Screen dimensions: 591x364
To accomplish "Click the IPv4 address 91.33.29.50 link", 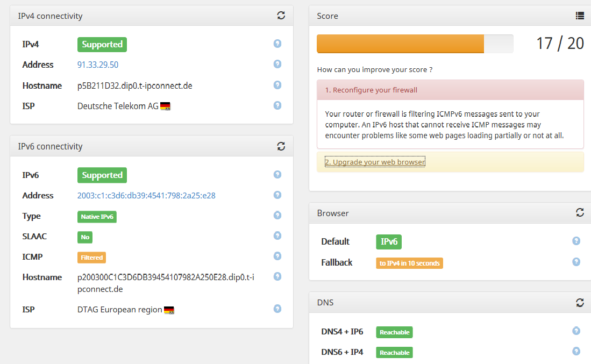I will pyautogui.click(x=98, y=65).
